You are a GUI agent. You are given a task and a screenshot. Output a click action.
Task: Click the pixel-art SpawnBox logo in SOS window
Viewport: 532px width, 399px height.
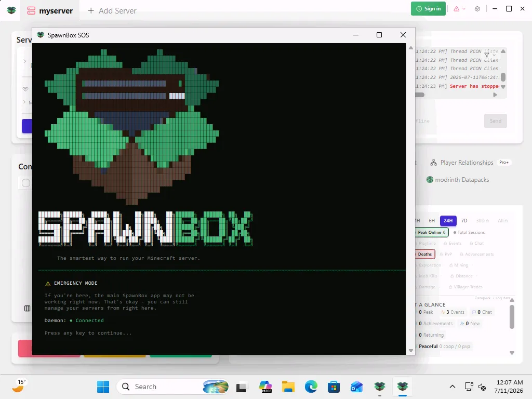point(132,127)
